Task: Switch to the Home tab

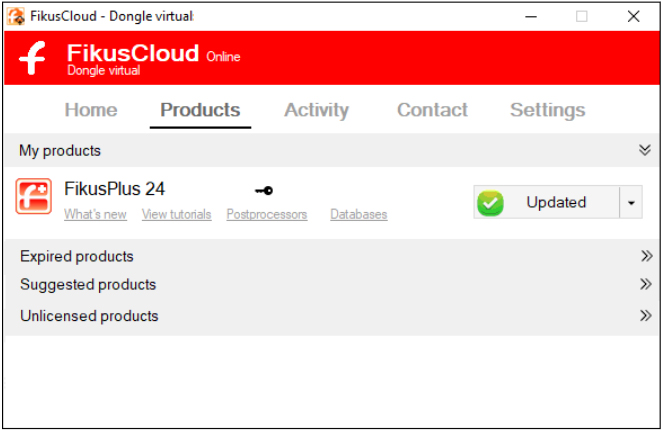Action: pos(91,110)
